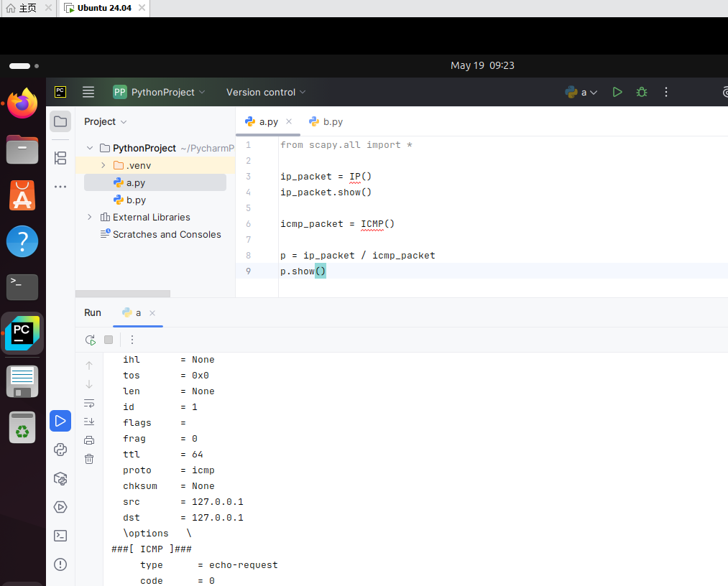Clear all Run console output with trash icon
Screen dimensions: 728x586
(x=89, y=459)
